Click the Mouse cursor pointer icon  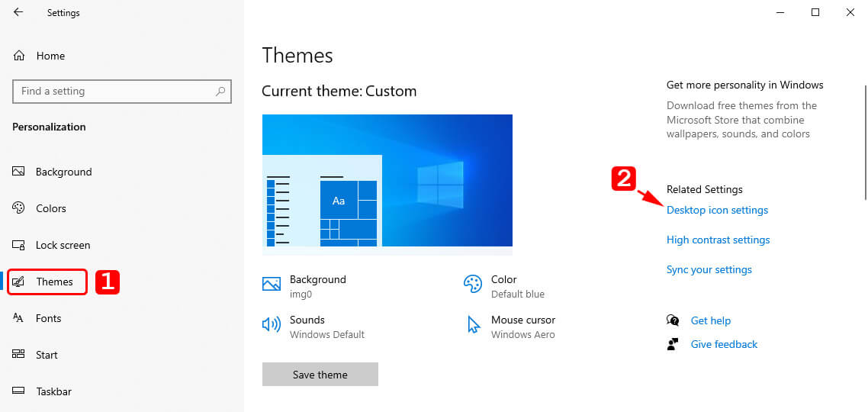pyautogui.click(x=473, y=324)
